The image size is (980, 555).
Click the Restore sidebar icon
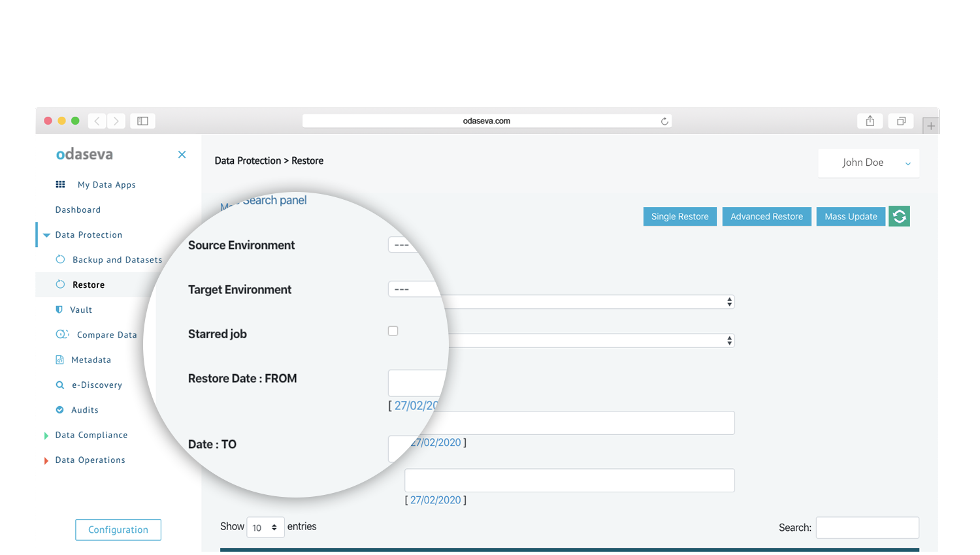[x=60, y=285]
